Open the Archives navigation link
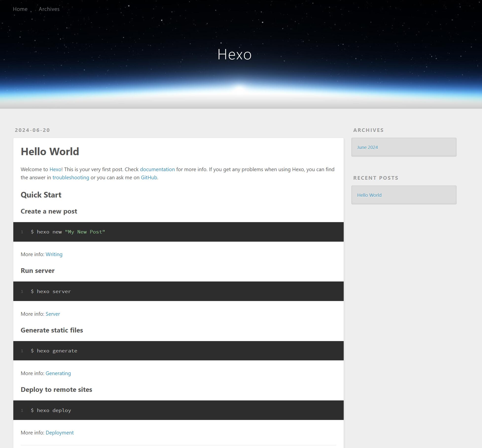This screenshot has height=448, width=482. [49, 9]
